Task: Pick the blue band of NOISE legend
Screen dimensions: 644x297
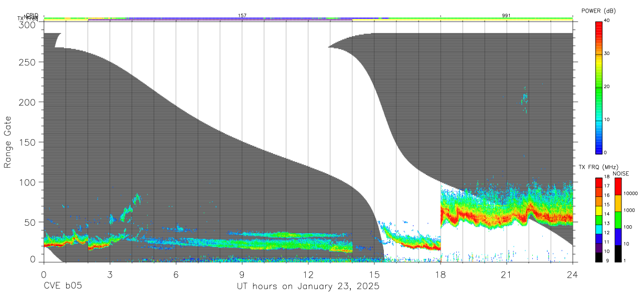Action: point(618,236)
